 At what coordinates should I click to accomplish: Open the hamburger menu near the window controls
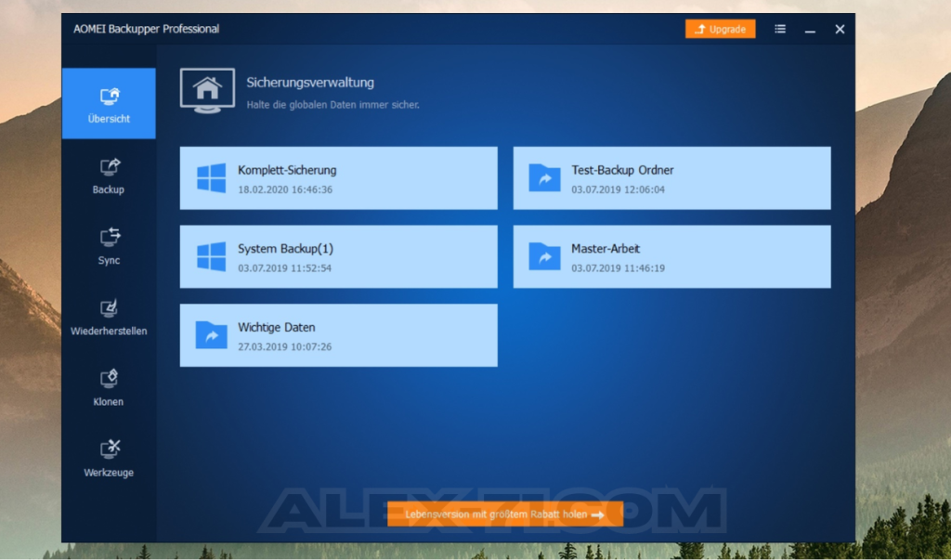coord(780,29)
